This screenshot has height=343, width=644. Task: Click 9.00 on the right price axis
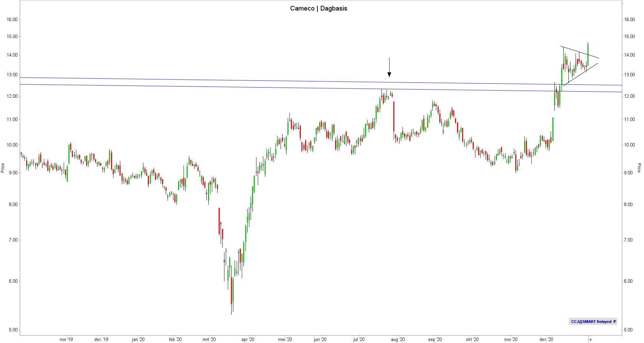[x=628, y=173]
